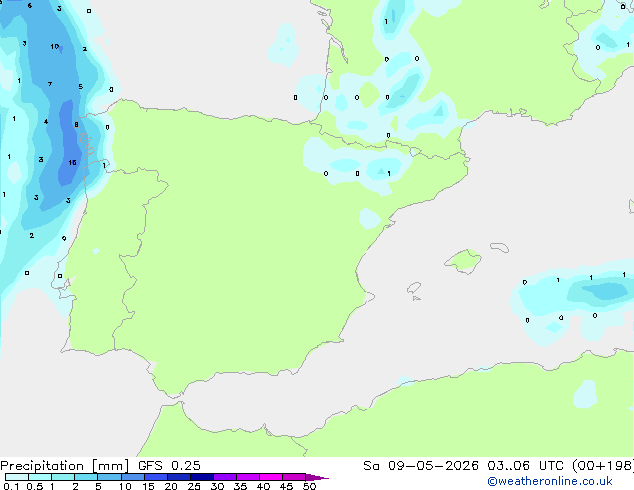This screenshot has height=490, width=634.
Task: Click the "0.1" legend scale label
Action: click(x=11, y=486)
